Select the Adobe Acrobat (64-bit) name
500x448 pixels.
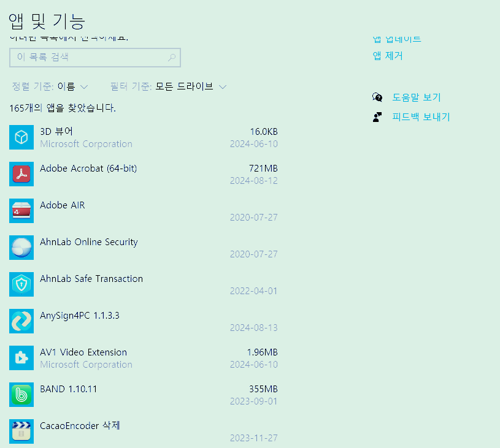pos(88,169)
